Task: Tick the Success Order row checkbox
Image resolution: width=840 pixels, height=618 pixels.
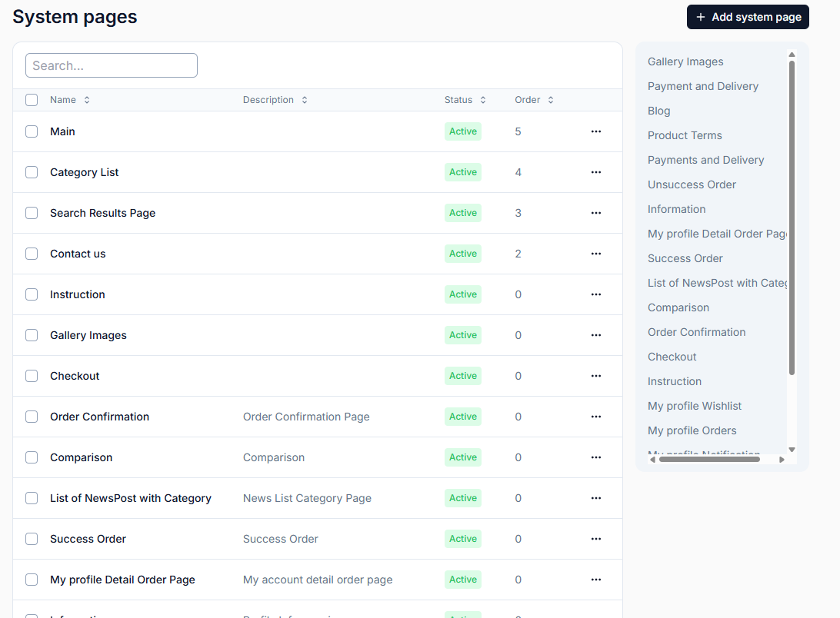Action: [x=32, y=538]
